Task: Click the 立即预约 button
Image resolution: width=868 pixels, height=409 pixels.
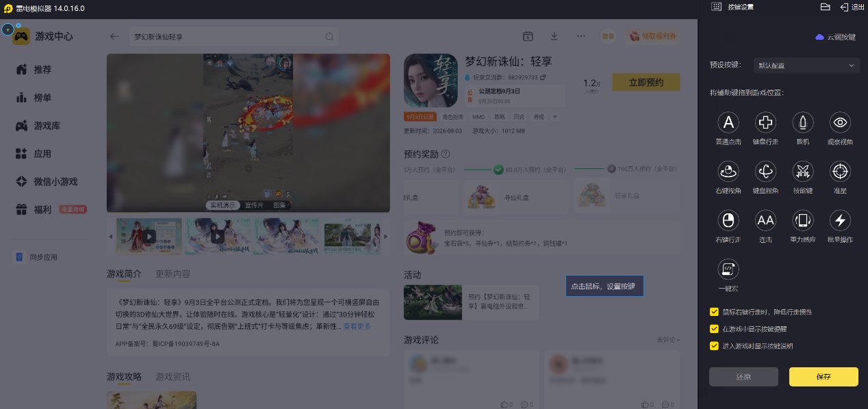Action: point(646,82)
